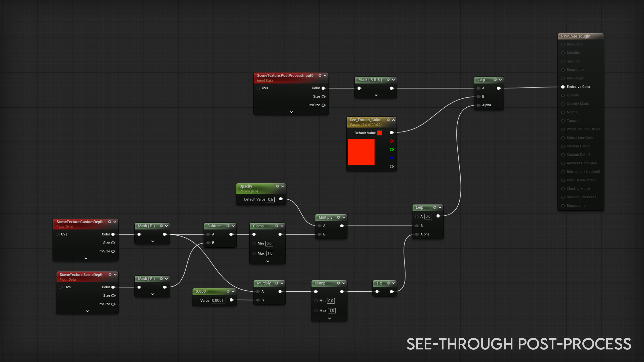Click the output pin of the 1-x node
The width and height of the screenshot is (644, 362).
[392, 292]
